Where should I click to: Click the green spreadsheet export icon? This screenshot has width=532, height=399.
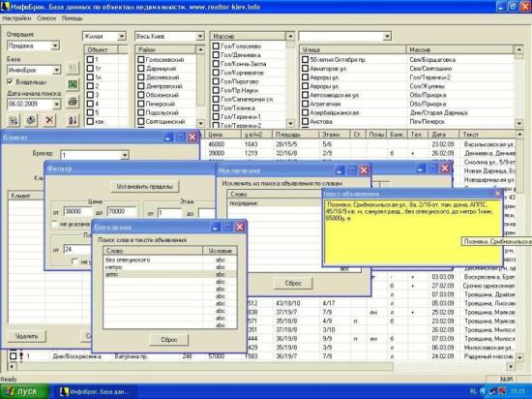(73, 84)
